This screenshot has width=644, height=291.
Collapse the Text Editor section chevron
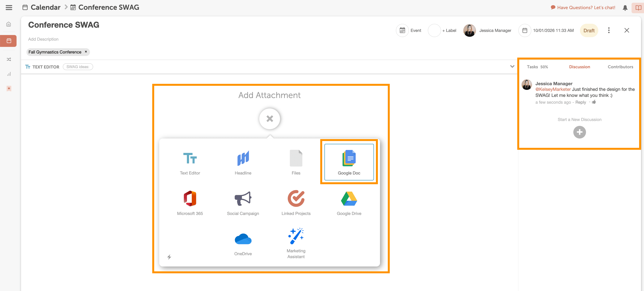pyautogui.click(x=512, y=67)
